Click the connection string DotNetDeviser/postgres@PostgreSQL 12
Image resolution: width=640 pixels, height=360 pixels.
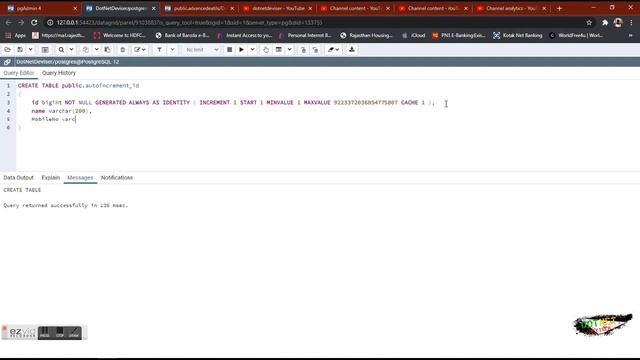click(67, 62)
